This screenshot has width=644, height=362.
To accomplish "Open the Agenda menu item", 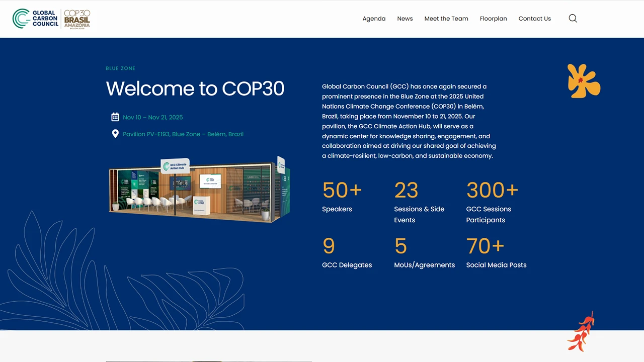I will point(374,19).
